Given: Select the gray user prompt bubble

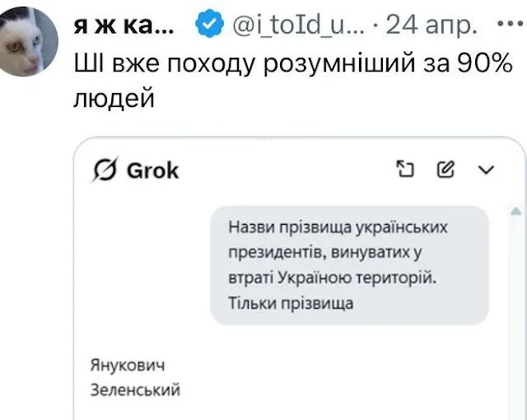Looking at the screenshot, I should pos(349,265).
